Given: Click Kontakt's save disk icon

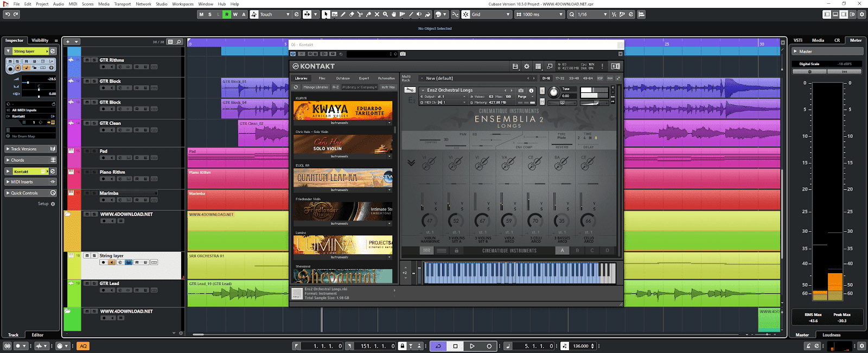Looking at the screenshot, I should (x=515, y=66).
